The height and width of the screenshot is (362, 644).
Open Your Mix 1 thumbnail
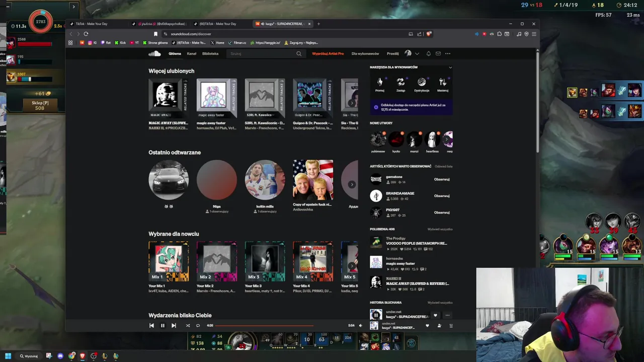[x=169, y=261]
